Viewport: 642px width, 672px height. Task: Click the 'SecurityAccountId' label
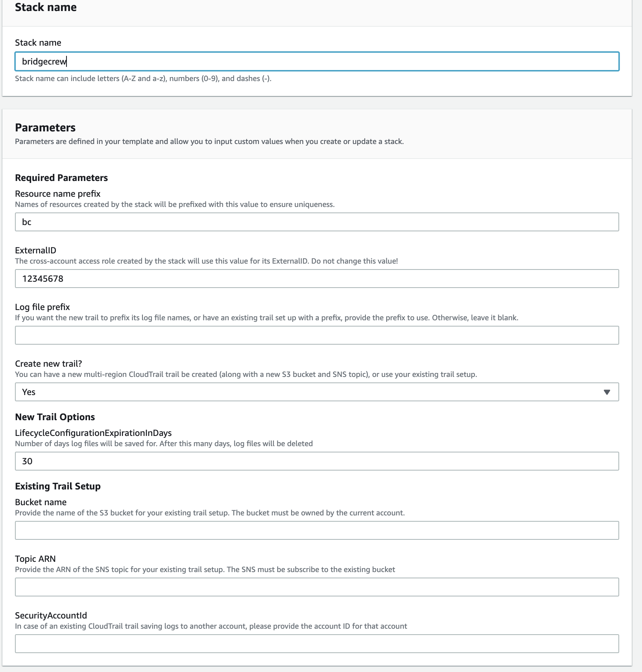(51, 615)
